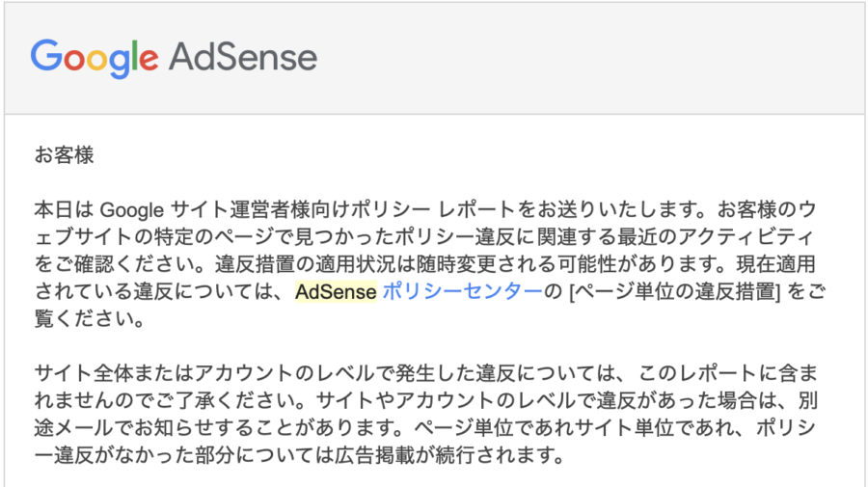Click the yellow-highlighted AdSense word
The height and width of the screenshot is (487, 868).
coord(336,291)
